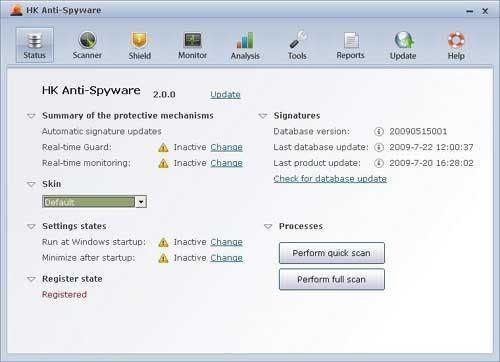The image size is (500, 362).
Task: Click date 2009-7-20 16:28:02
Action: (431, 163)
